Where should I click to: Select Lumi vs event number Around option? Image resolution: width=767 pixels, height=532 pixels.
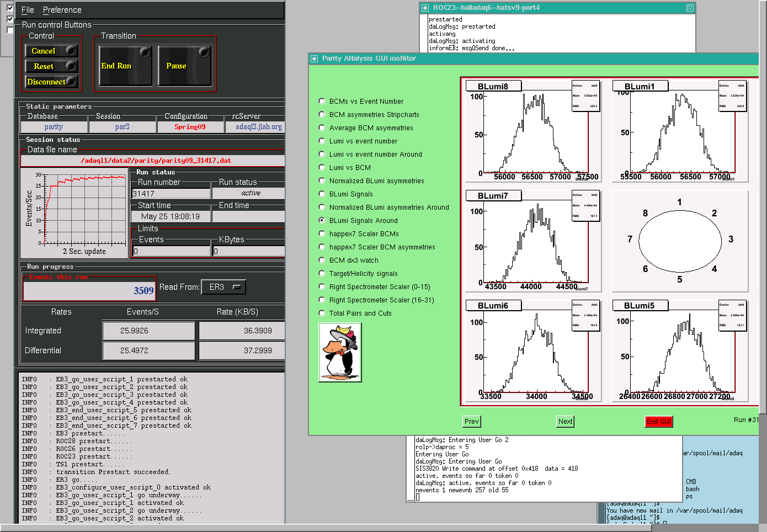pos(322,154)
